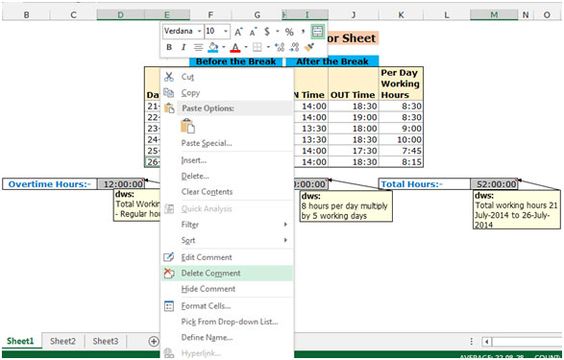Screen dimensions: 564x360
Task: Click the working hours cell showing 7:45
Action: pyautogui.click(x=401, y=151)
